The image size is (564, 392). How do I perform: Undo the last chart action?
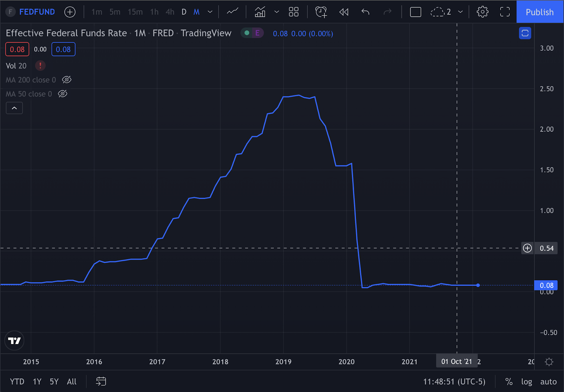click(366, 12)
